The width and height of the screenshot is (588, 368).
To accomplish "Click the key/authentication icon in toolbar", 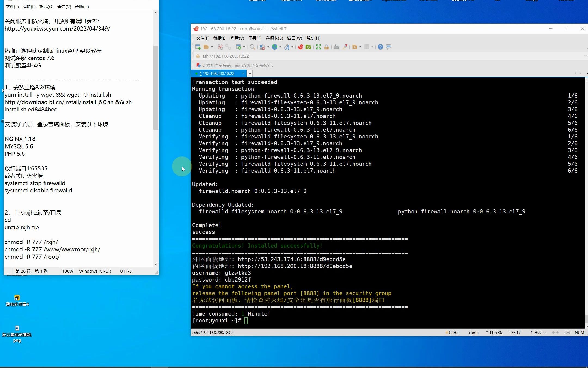I will (326, 47).
